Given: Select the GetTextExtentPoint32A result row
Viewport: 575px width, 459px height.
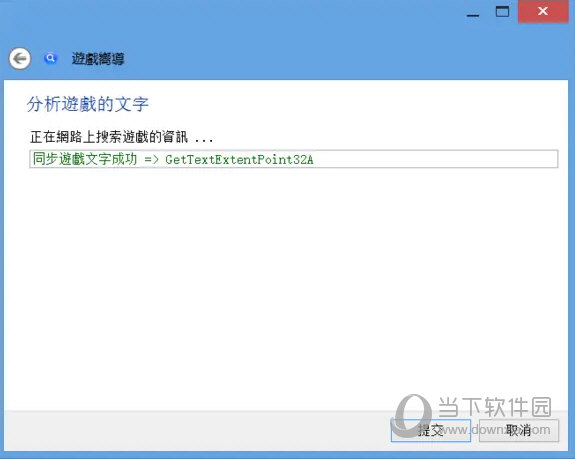Looking at the screenshot, I should click(294, 159).
